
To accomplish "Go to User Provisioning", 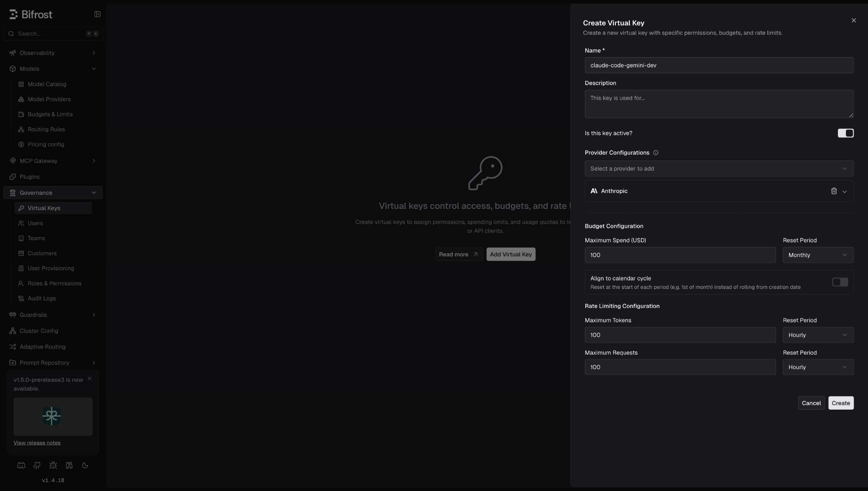I will (53, 268).
